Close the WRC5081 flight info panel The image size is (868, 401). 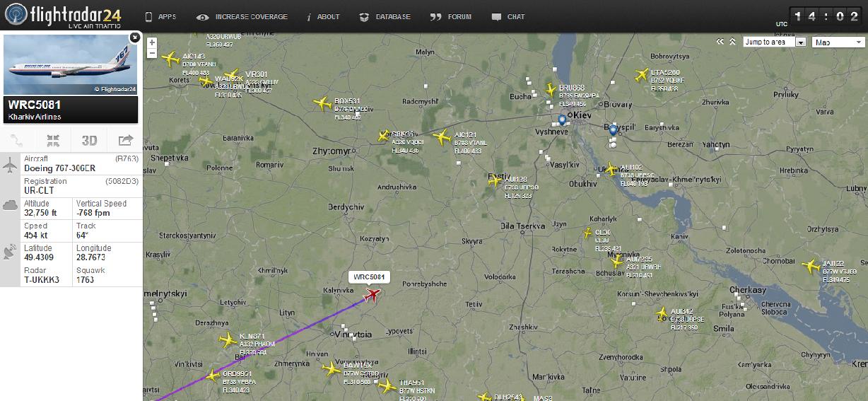coord(134,37)
